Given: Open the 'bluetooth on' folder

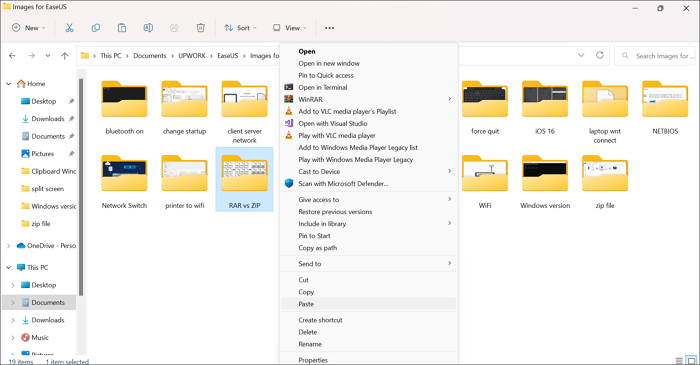Looking at the screenshot, I should point(124,108).
